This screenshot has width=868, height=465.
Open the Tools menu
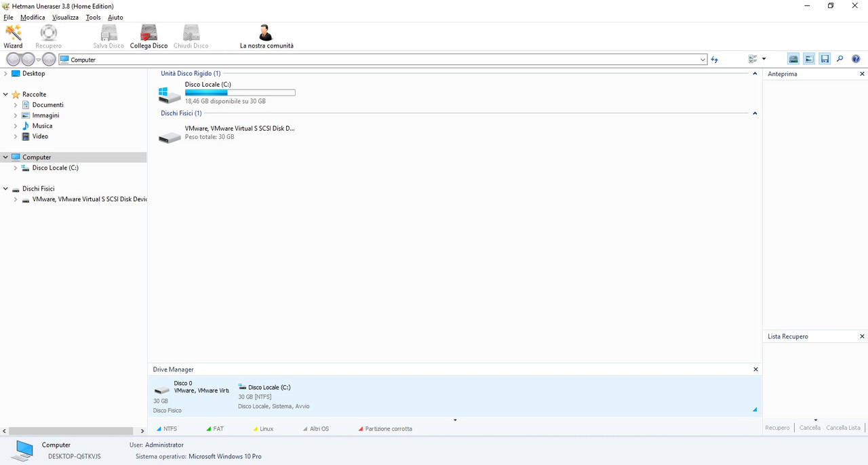pyautogui.click(x=93, y=18)
